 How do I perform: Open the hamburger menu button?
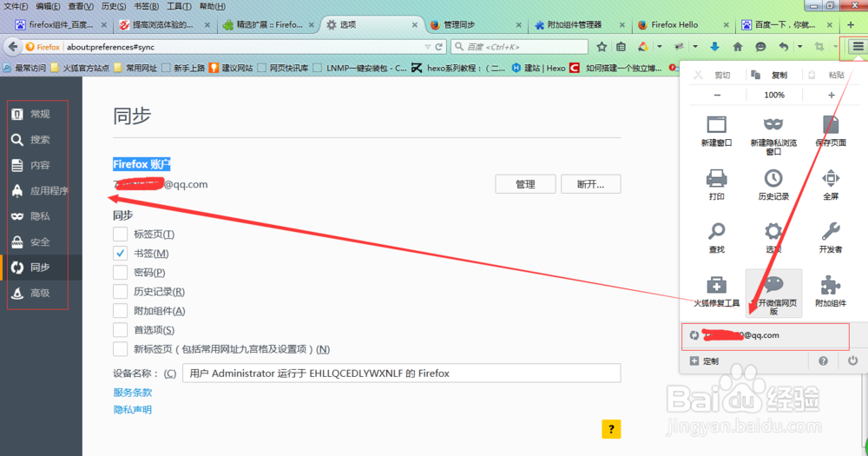pos(858,47)
